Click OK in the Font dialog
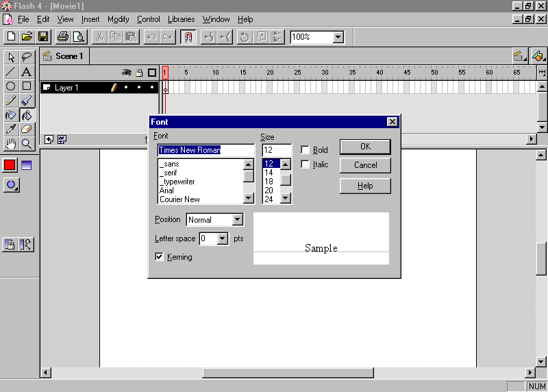The width and height of the screenshot is (548, 392). (365, 147)
